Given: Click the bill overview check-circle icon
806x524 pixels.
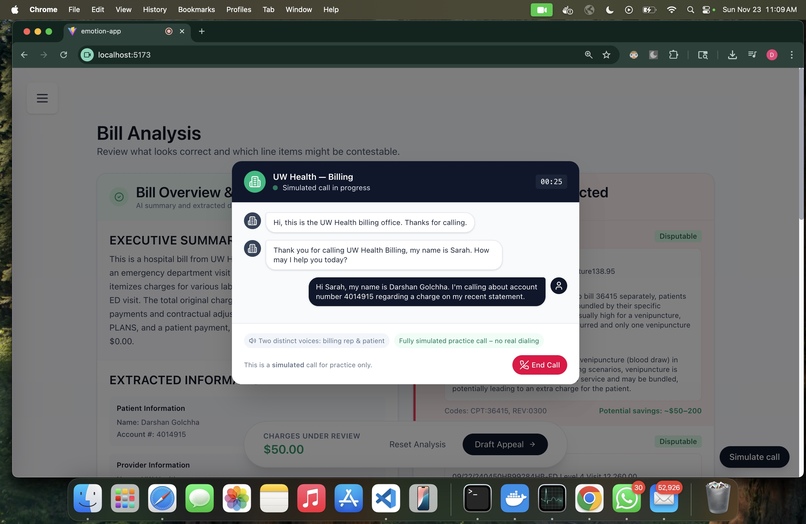Looking at the screenshot, I should (x=119, y=197).
